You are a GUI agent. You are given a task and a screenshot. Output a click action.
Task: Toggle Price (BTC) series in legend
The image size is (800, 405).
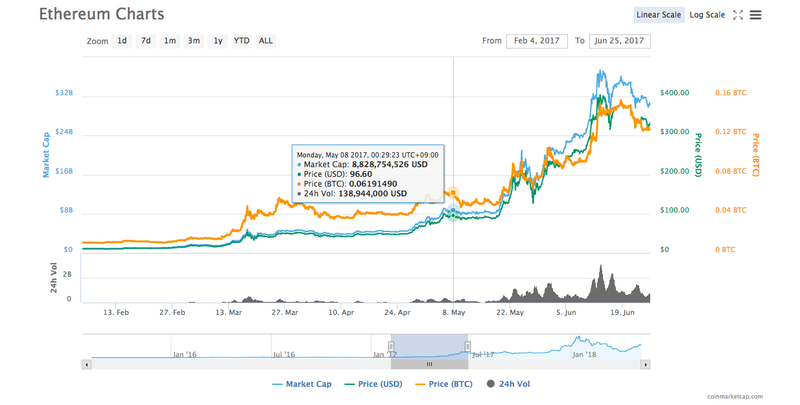444,384
